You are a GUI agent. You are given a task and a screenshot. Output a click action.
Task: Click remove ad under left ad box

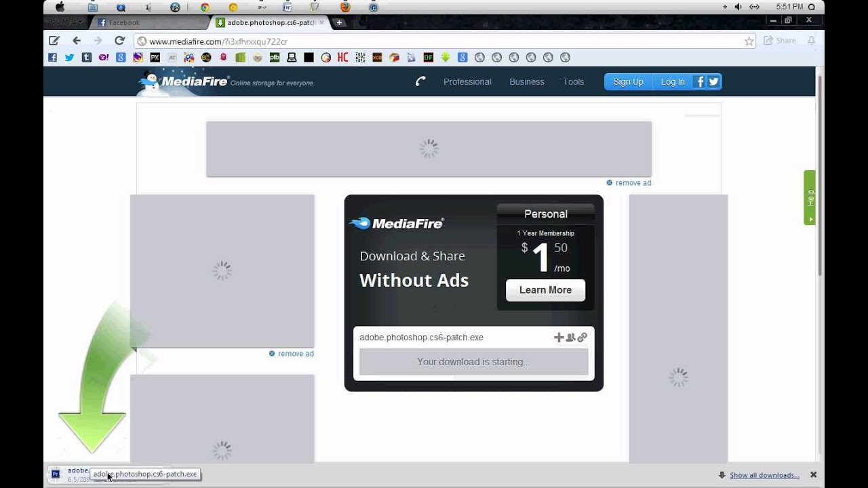point(291,354)
